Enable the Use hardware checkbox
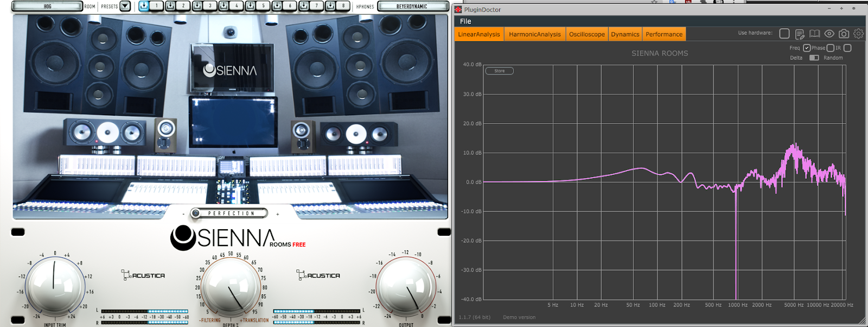This screenshot has width=868, height=327. click(x=784, y=34)
